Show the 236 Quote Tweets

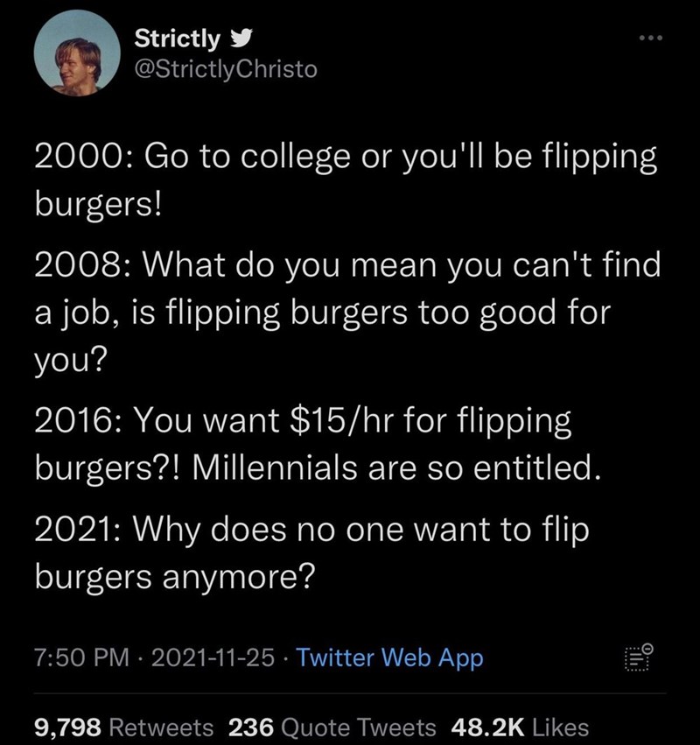click(332, 727)
